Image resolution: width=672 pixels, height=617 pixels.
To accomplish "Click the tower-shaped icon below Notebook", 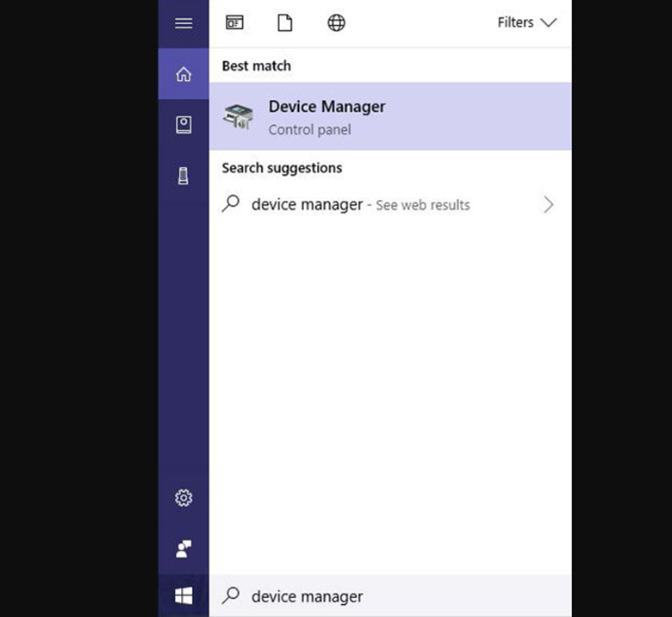I will point(184,176).
